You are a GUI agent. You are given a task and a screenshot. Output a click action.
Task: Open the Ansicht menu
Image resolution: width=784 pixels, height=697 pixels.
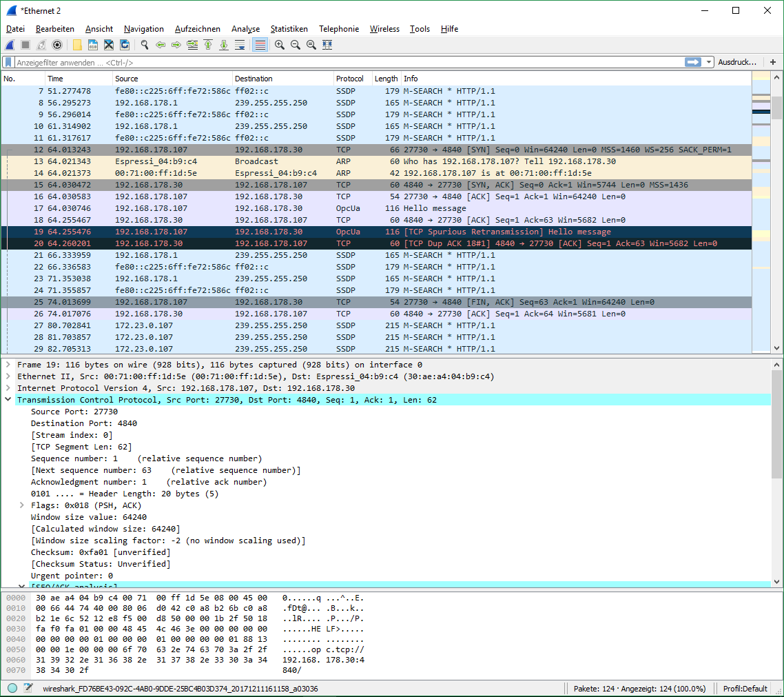pos(99,29)
